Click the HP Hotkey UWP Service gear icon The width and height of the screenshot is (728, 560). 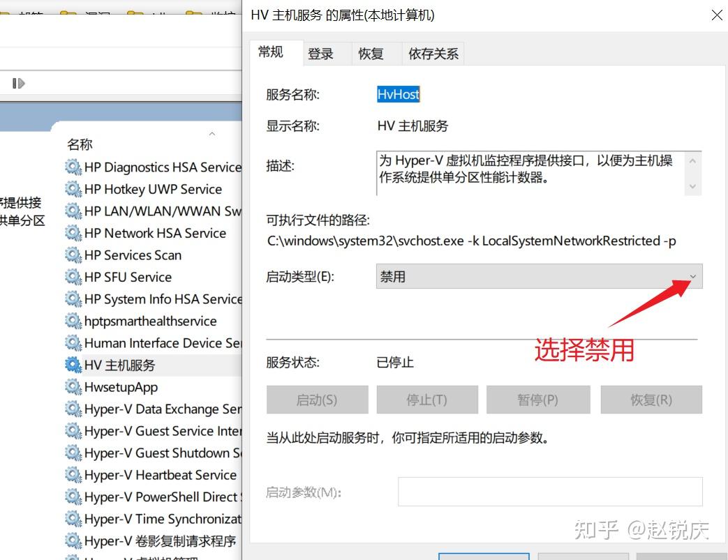[73, 189]
